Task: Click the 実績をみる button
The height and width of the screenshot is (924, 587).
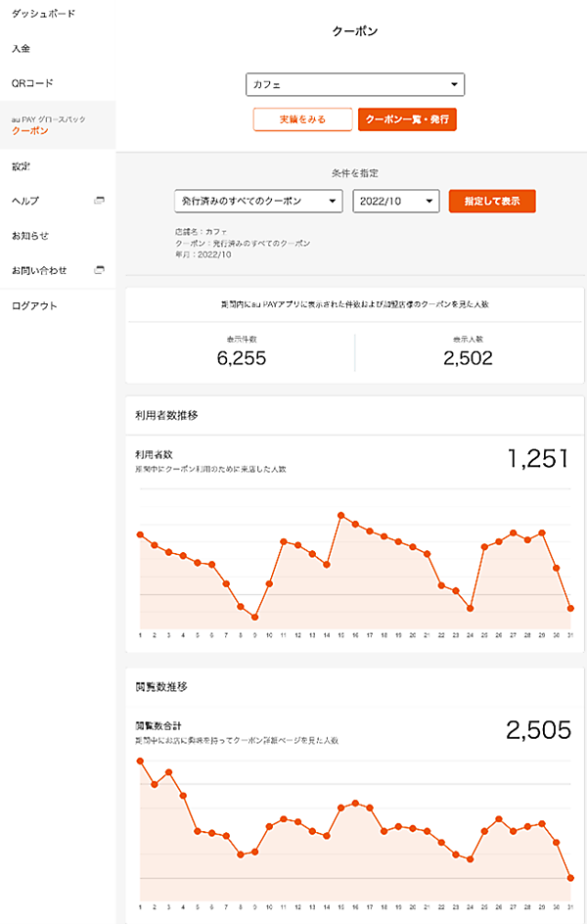Action: pos(302,119)
